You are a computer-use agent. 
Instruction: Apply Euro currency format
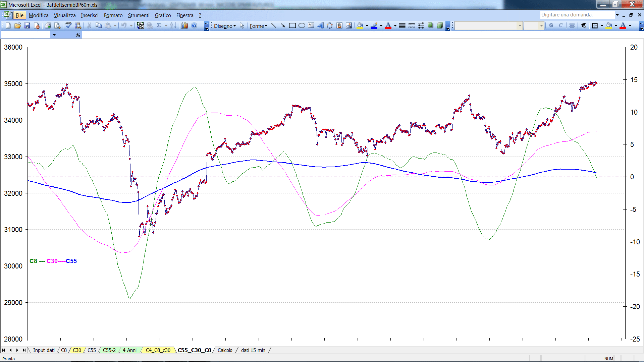(x=584, y=26)
